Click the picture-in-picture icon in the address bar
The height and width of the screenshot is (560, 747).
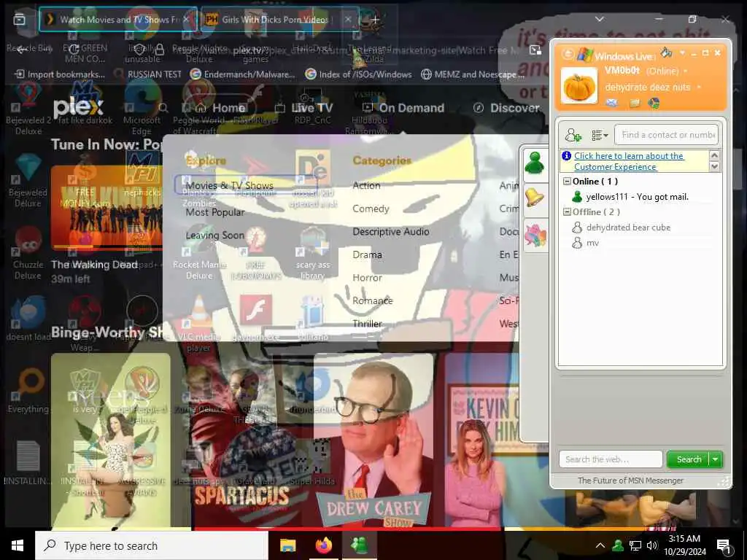point(535,50)
